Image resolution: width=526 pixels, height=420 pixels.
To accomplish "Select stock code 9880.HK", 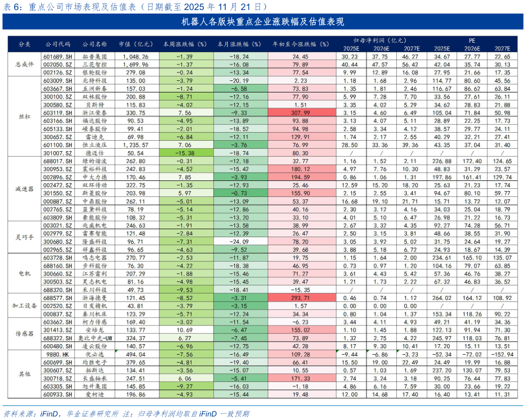I will pyautogui.click(x=57, y=354).
